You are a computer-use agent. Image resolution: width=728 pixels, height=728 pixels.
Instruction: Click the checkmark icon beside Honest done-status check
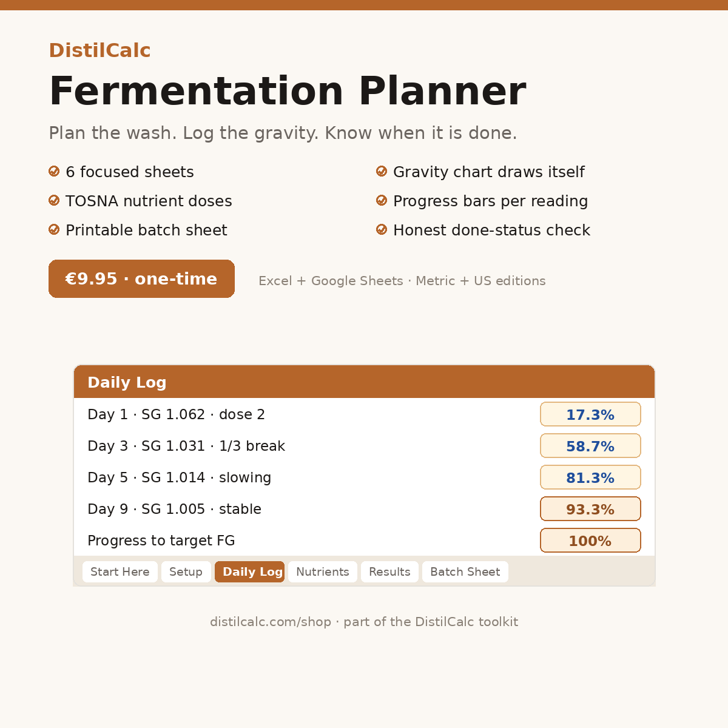[x=382, y=230]
